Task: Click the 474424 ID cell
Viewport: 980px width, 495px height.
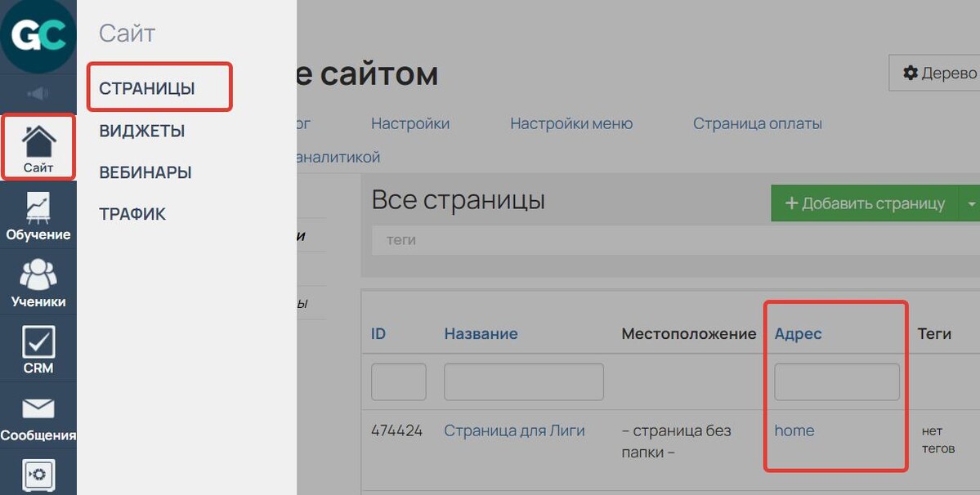Action: pos(397,430)
